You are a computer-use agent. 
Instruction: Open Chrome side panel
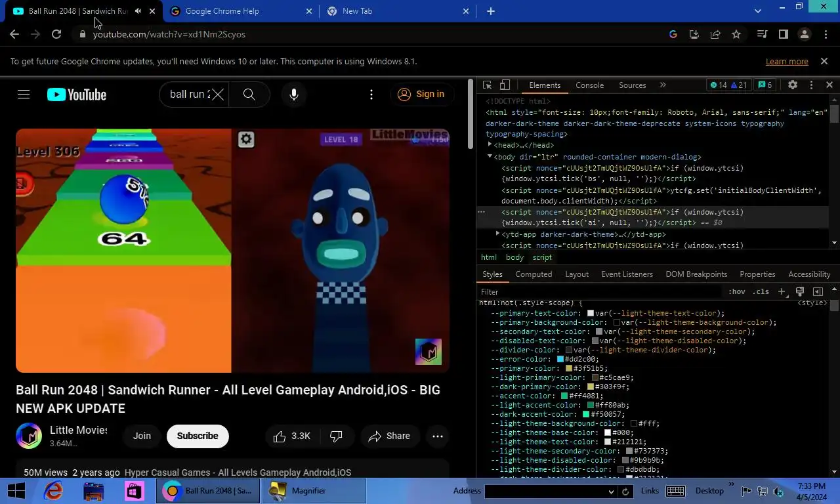[x=783, y=34]
